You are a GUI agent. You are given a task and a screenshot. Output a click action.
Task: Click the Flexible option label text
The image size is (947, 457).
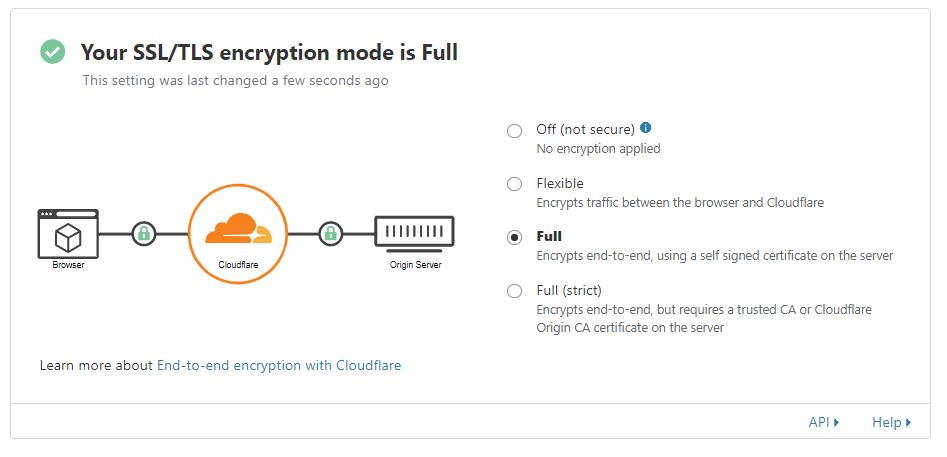[560, 183]
